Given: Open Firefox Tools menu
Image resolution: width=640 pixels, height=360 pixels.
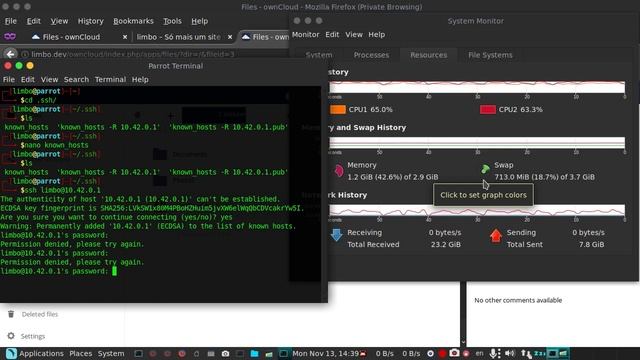Looking at the screenshot, I should click(172, 21).
